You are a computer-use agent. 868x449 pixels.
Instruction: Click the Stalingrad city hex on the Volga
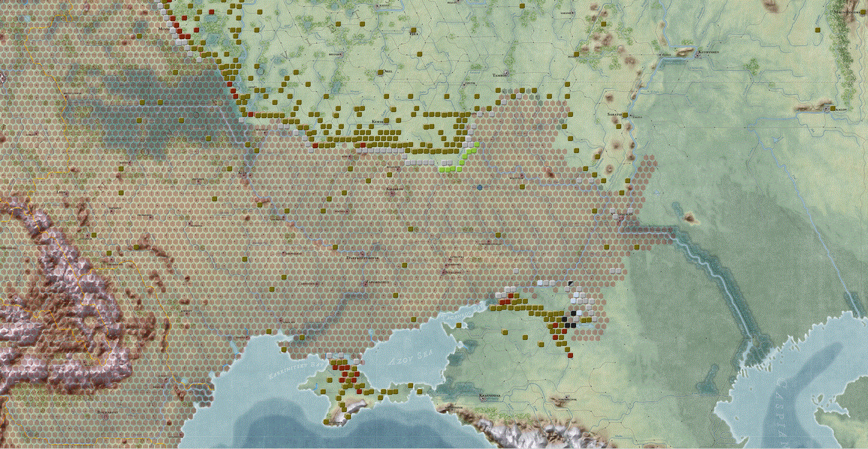(621, 218)
